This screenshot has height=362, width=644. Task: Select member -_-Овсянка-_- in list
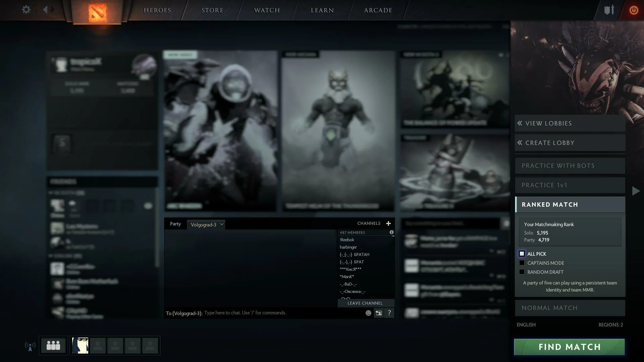click(352, 292)
